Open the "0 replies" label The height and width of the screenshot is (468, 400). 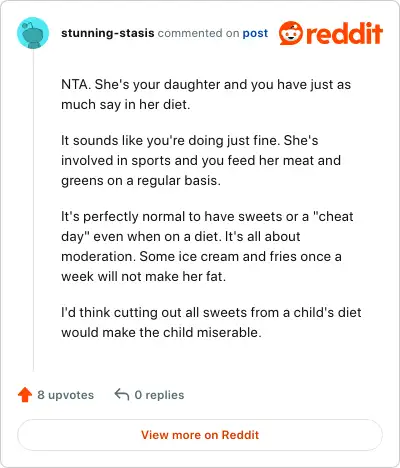click(159, 395)
